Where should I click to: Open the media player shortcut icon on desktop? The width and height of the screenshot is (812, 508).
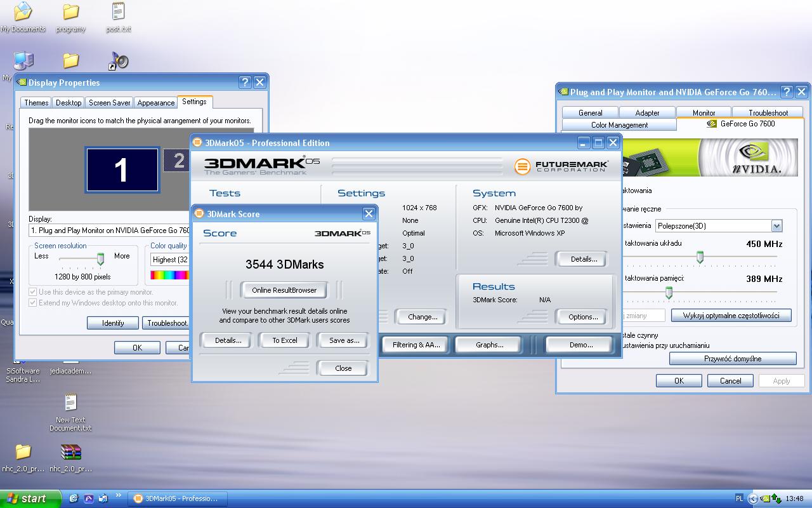point(118,60)
